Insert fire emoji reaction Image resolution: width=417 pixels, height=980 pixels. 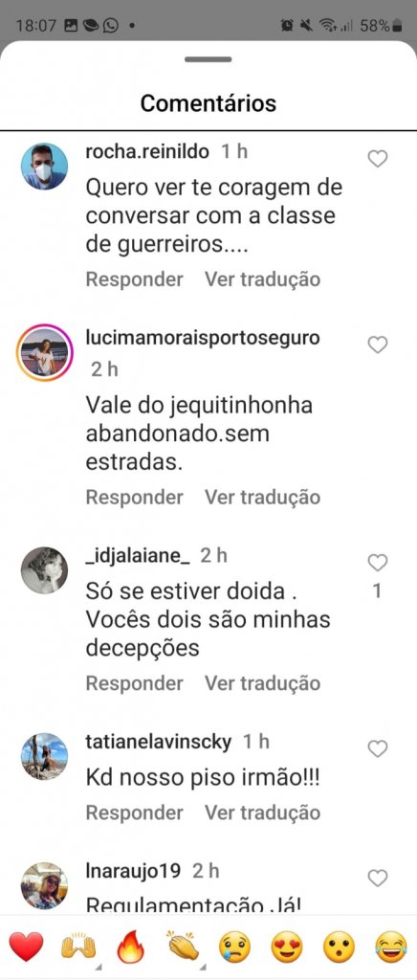point(130,947)
